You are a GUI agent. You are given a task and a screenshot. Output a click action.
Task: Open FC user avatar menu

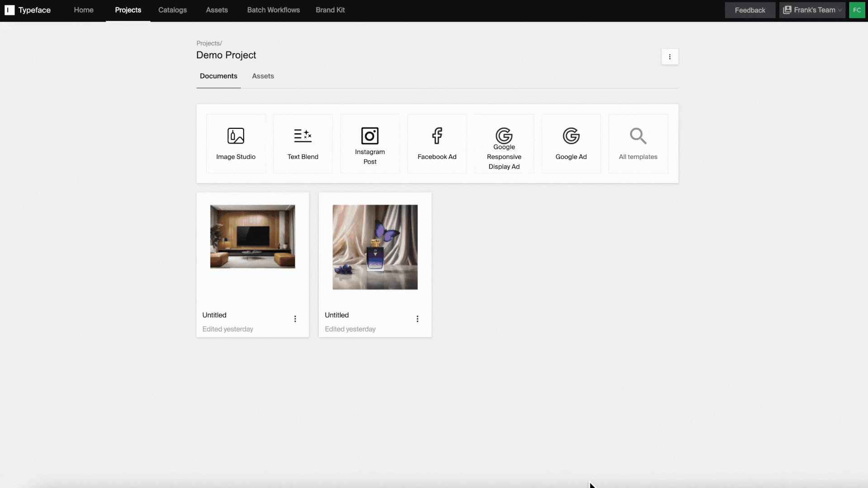pyautogui.click(x=857, y=10)
